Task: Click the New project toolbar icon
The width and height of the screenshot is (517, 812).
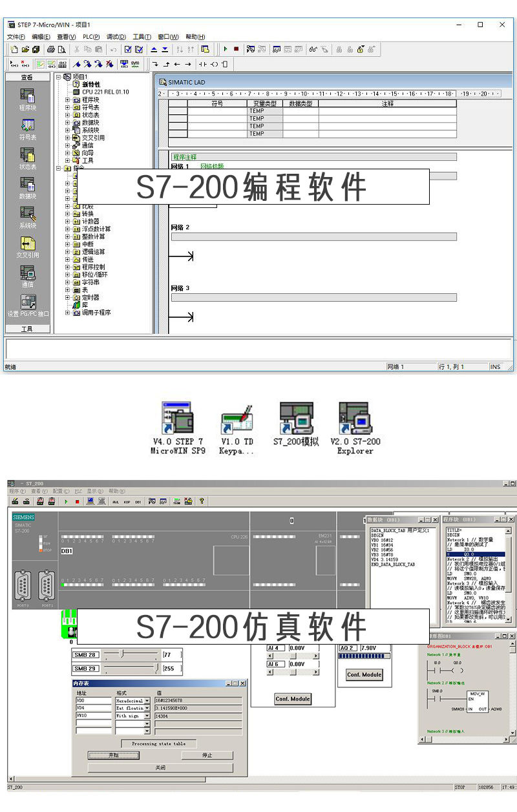Action: pos(15,49)
